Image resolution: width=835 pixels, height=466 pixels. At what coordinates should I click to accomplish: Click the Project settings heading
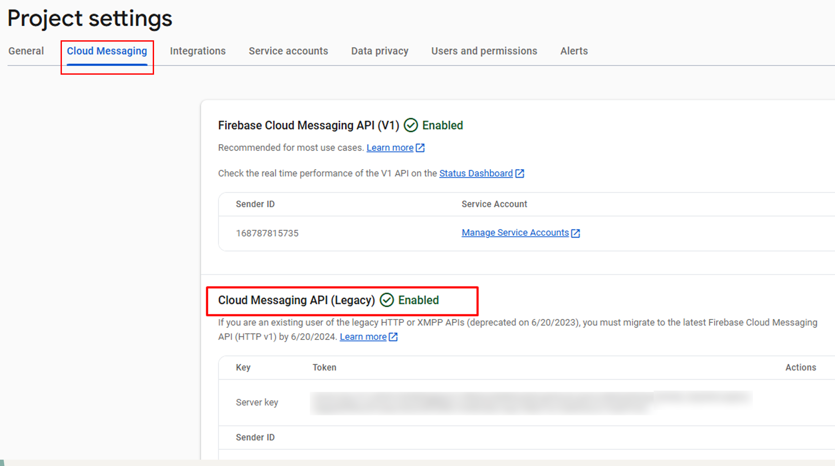(x=90, y=19)
